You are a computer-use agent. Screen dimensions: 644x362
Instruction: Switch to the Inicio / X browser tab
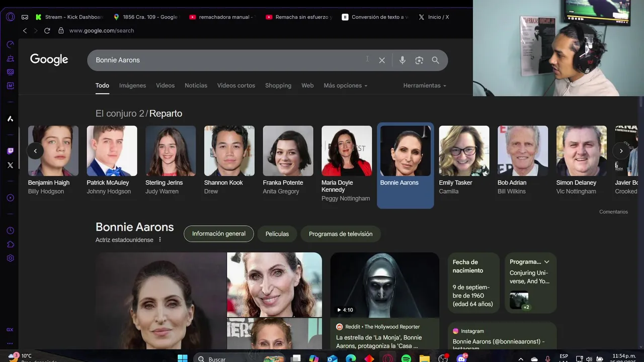(x=434, y=17)
